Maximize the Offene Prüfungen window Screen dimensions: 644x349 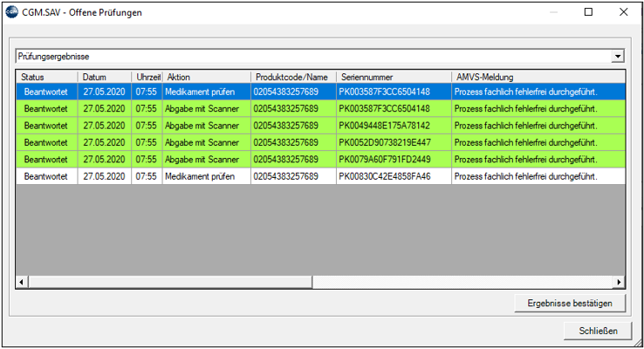(x=588, y=12)
